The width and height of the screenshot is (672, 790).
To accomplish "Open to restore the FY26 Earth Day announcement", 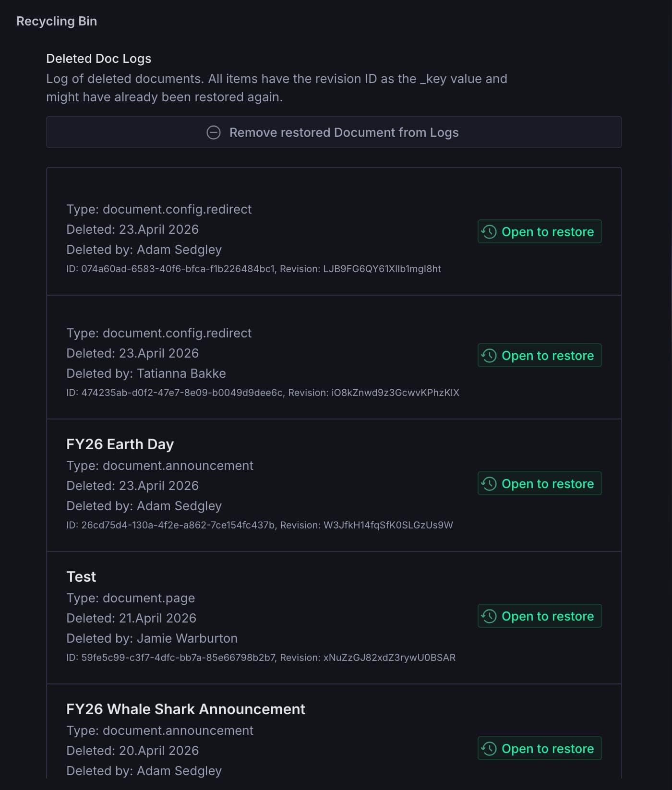I will coord(539,483).
